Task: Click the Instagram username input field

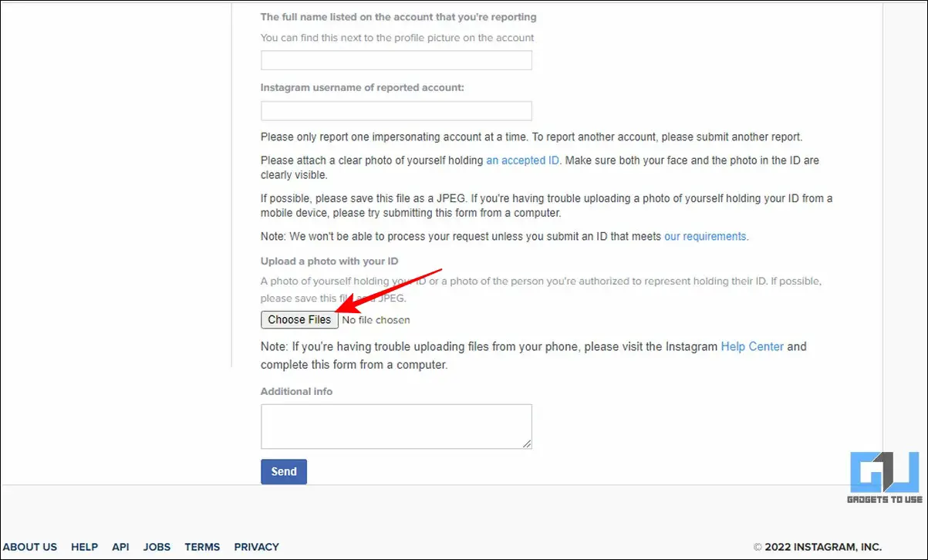Action: (x=397, y=111)
